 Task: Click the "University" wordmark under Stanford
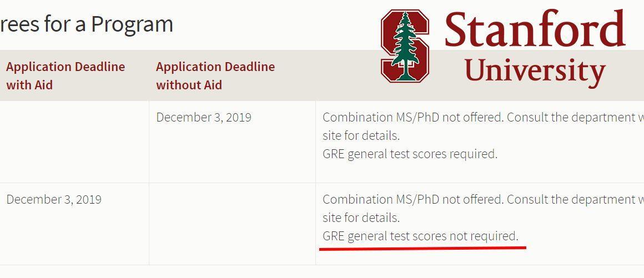pyautogui.click(x=535, y=72)
